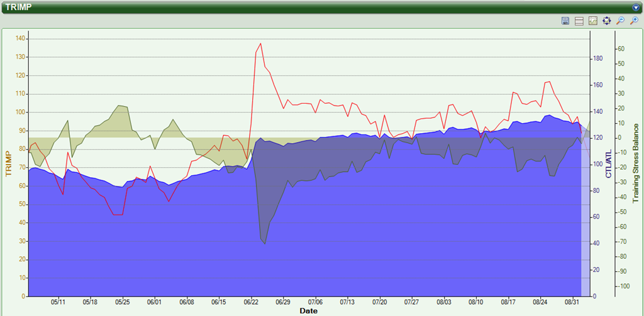Select the 05/11 date tick label
Viewport: 644px width, 316px height.
coord(58,302)
